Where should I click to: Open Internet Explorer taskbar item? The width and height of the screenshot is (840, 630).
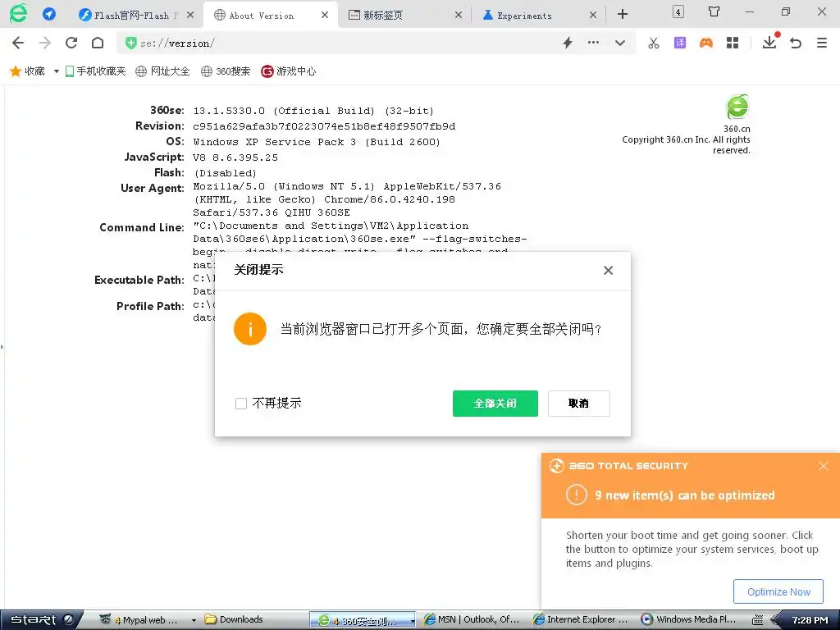(x=582, y=620)
